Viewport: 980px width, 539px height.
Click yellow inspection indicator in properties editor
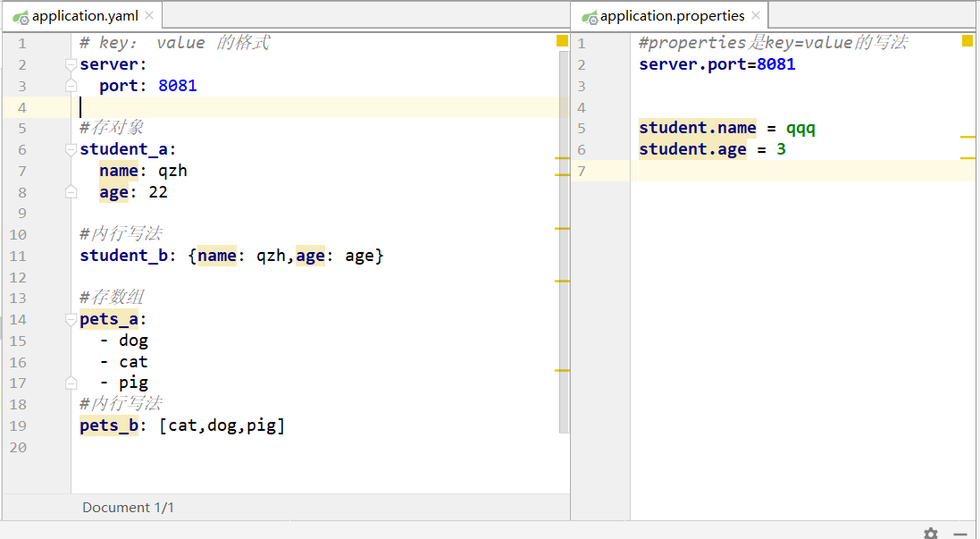[967, 41]
